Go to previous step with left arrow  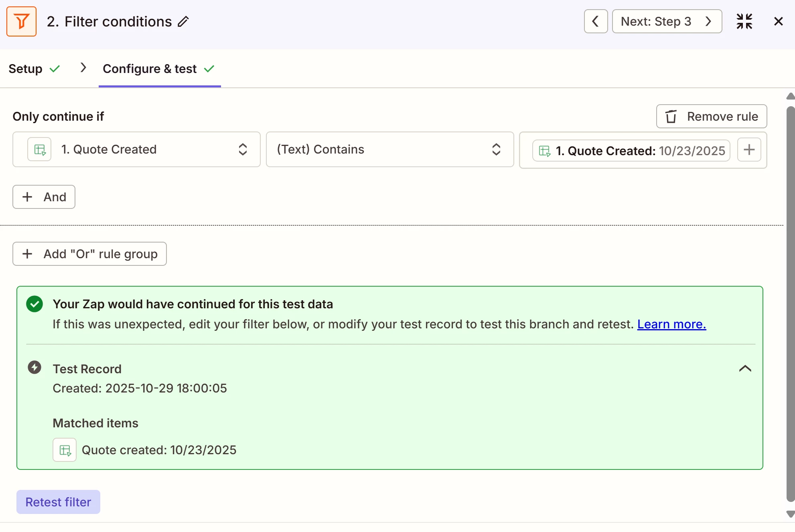coord(596,21)
